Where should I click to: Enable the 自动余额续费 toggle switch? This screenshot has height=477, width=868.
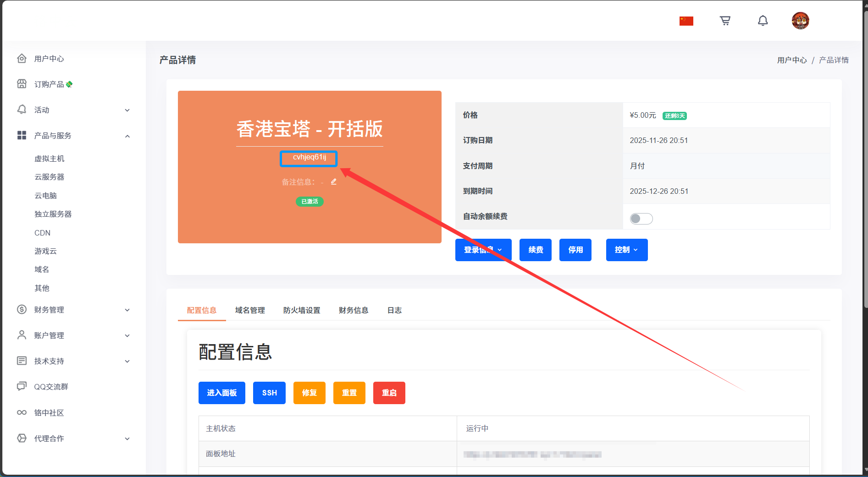(641, 219)
